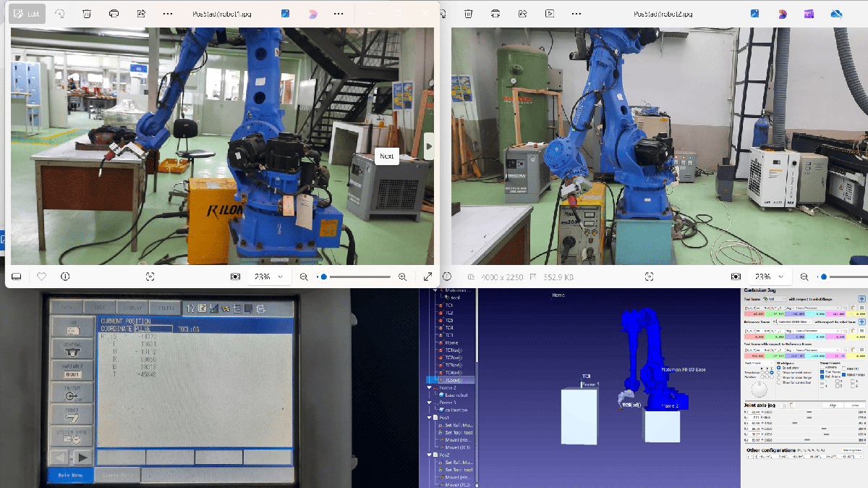The height and width of the screenshot is (488, 868).
Task: Collapse the Frame 2 tree node
Action: [x=429, y=388]
